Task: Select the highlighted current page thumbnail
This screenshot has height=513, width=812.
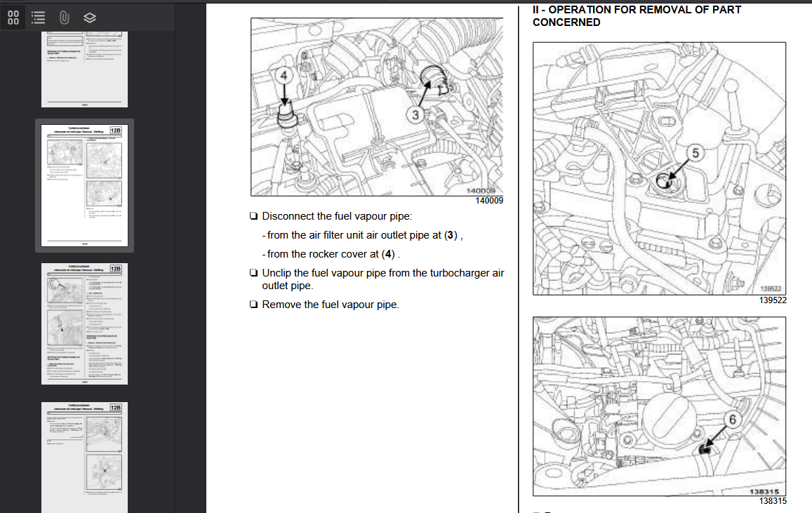Action: [x=84, y=185]
